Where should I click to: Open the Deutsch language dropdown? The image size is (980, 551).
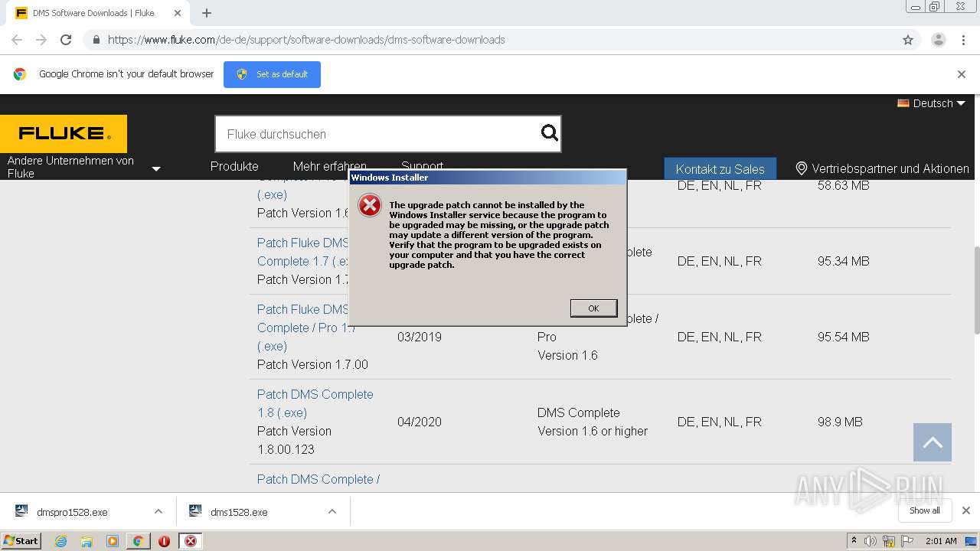point(932,103)
